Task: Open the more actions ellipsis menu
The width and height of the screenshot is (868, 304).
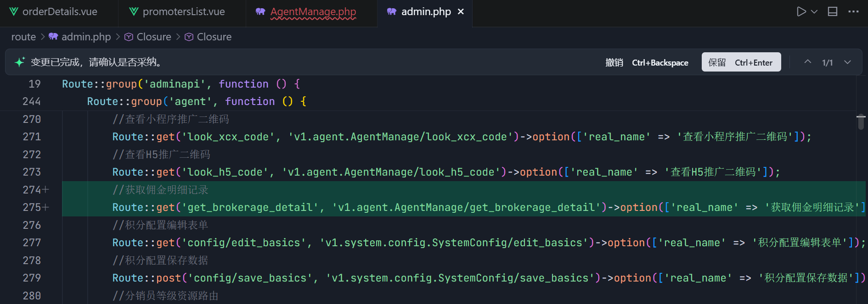Action: [853, 12]
